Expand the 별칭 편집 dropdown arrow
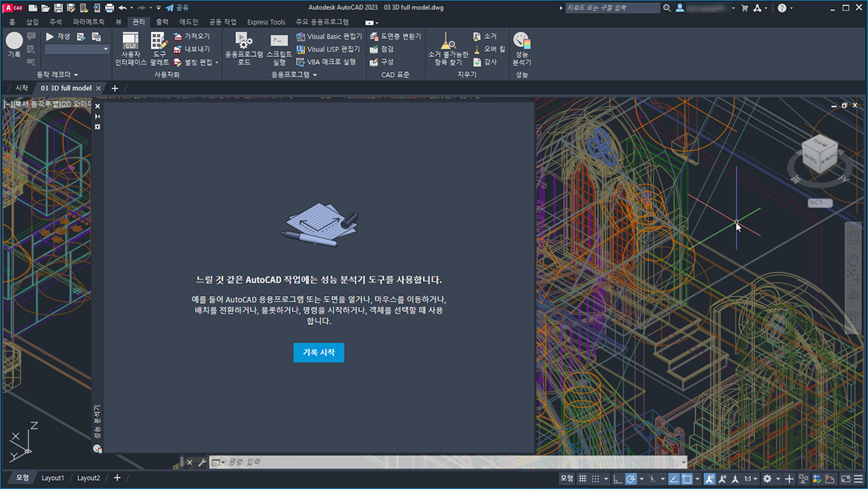Image resolution: width=868 pixels, height=489 pixels. [217, 62]
